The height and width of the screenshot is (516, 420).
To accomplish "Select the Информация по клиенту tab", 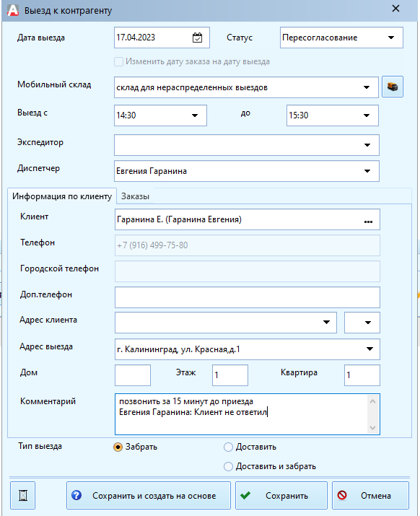I will [62, 196].
